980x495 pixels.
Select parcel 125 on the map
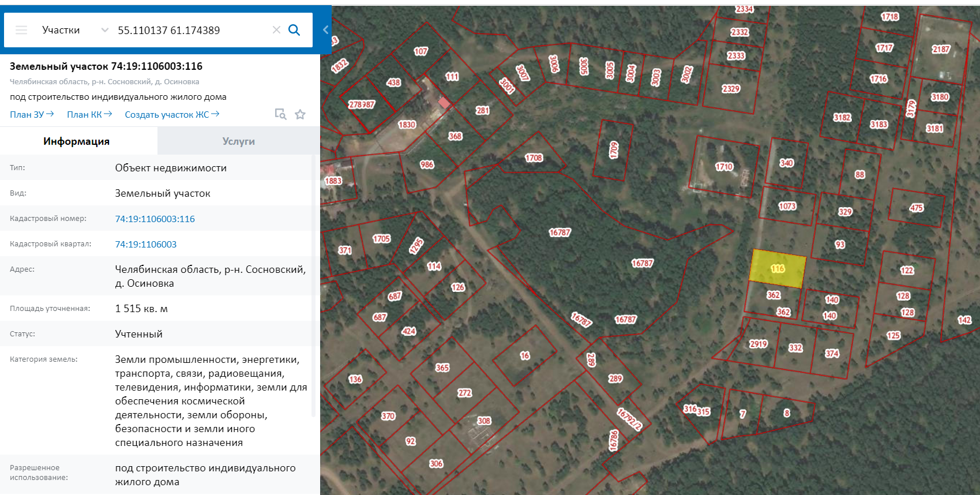(x=893, y=335)
